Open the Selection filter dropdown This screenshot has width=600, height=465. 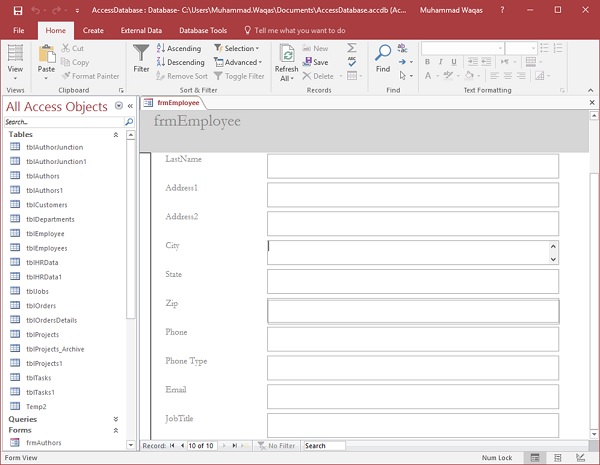238,48
